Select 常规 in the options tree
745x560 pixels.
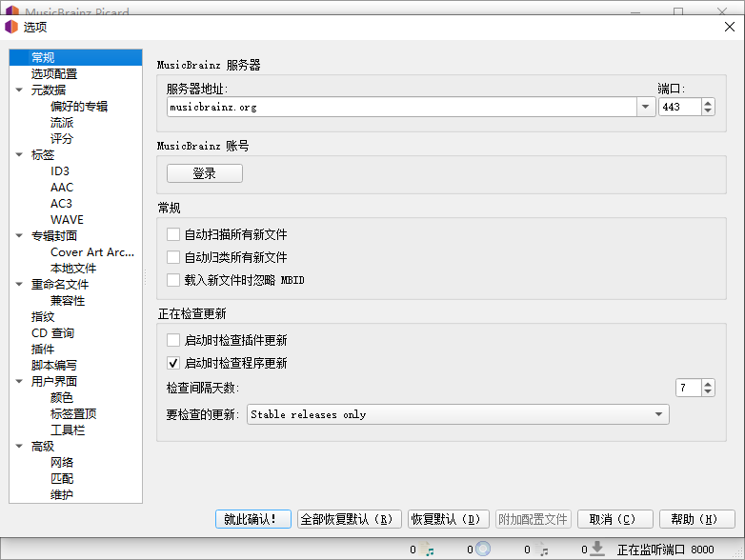tap(75, 57)
